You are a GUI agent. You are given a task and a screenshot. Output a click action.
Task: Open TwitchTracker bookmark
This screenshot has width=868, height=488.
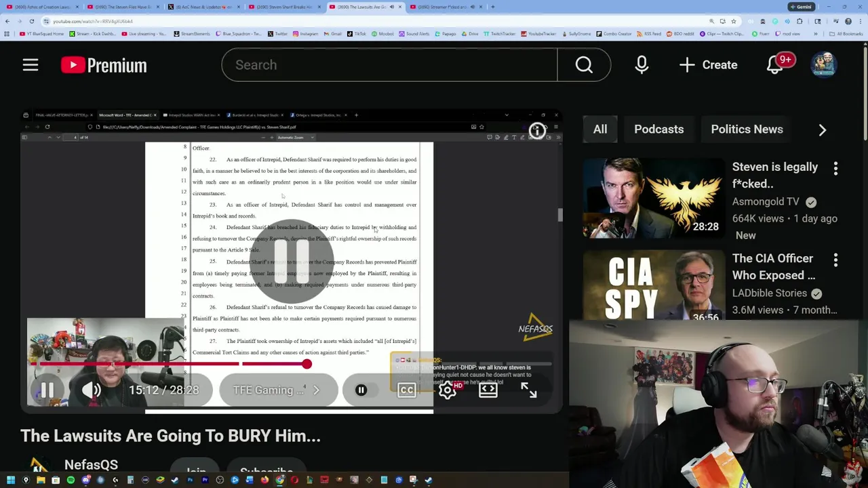[x=499, y=33]
